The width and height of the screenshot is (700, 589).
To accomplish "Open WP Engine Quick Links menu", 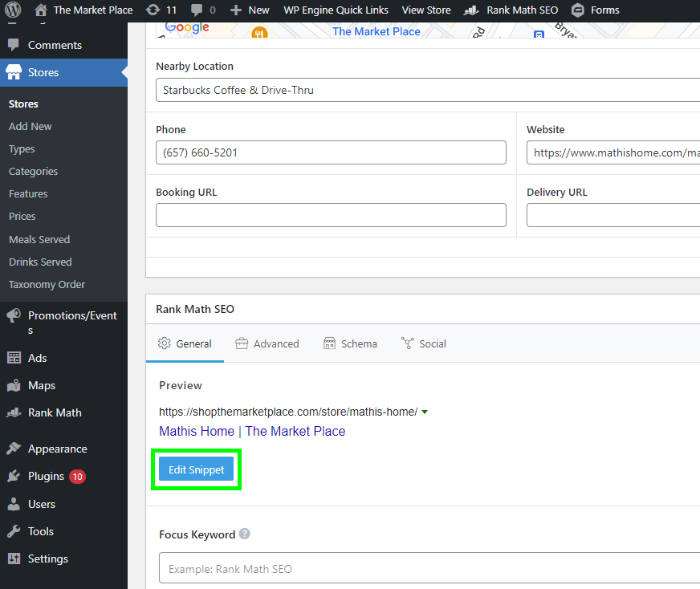I will (x=336, y=10).
